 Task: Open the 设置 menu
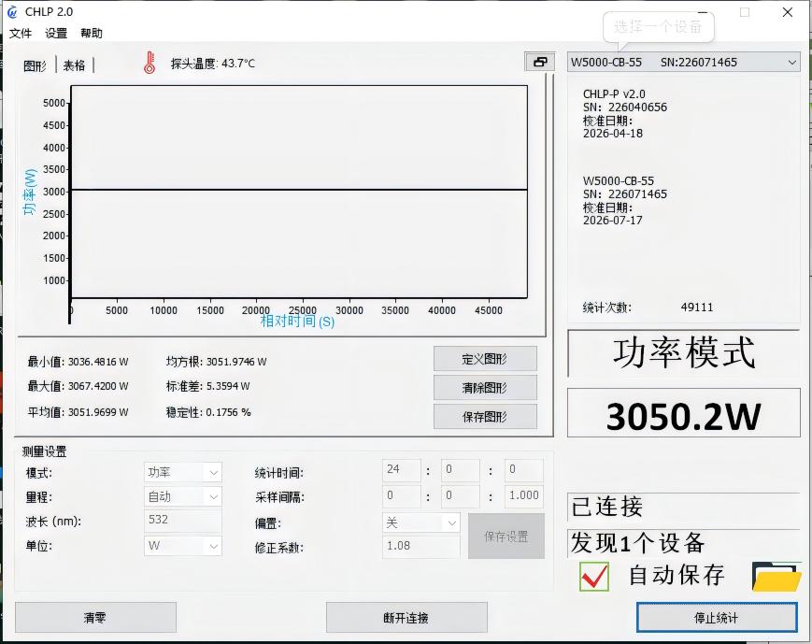56,33
